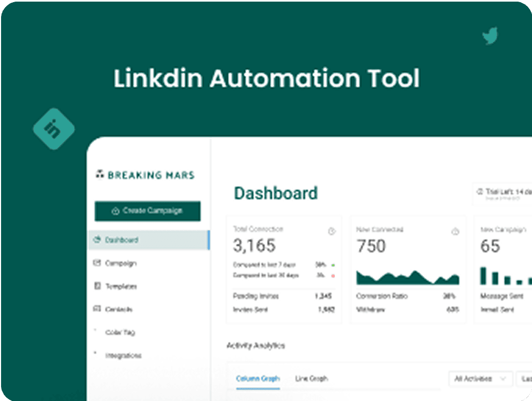Open Contacts using its sidebar icon
Screen dimensions: 532x401
coord(97,309)
